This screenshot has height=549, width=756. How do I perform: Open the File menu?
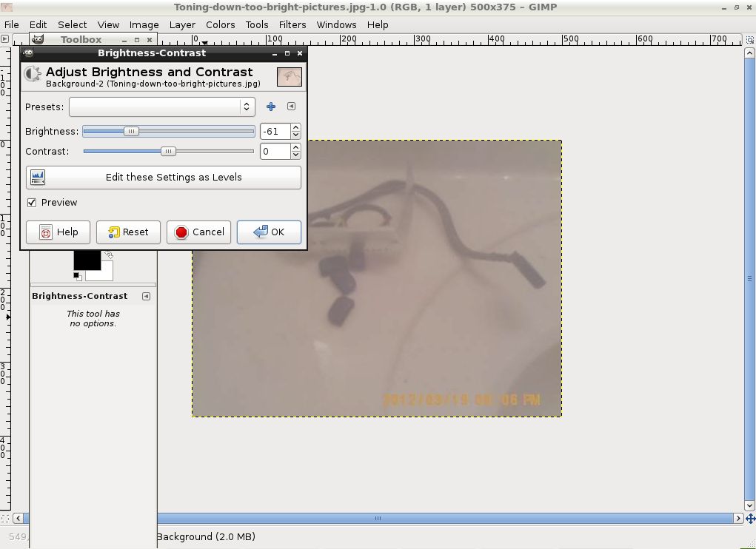12,24
